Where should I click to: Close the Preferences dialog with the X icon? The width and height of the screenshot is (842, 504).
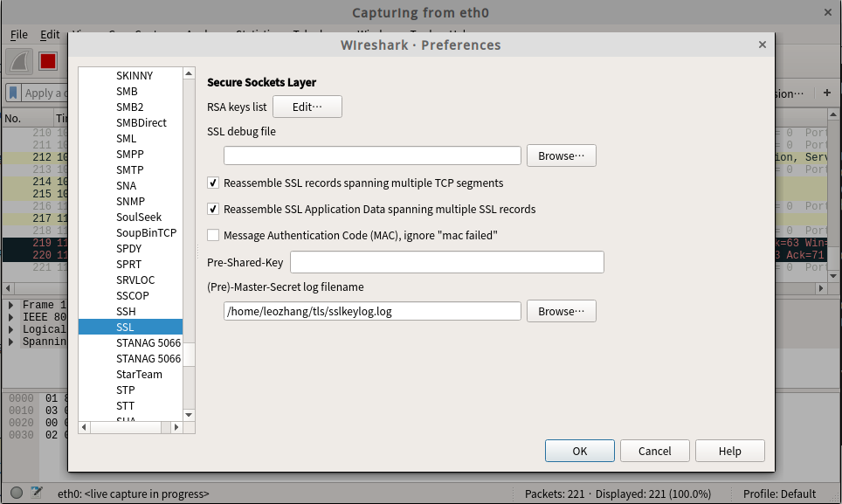[x=762, y=45]
